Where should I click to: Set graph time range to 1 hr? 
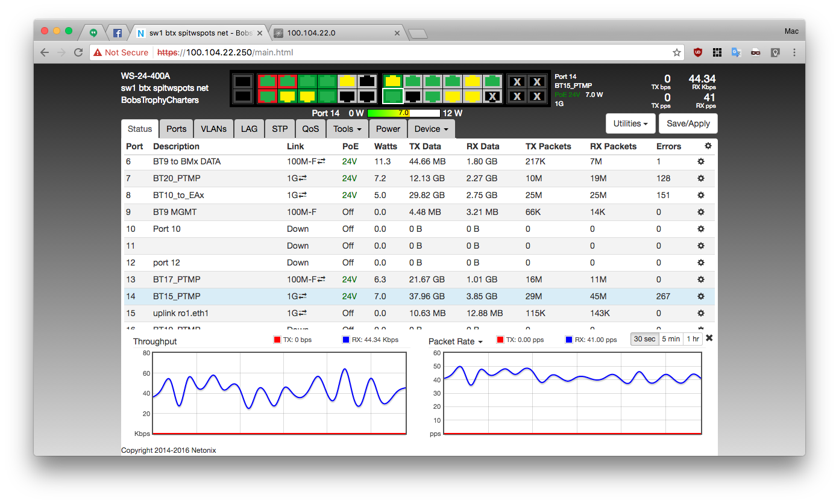693,339
